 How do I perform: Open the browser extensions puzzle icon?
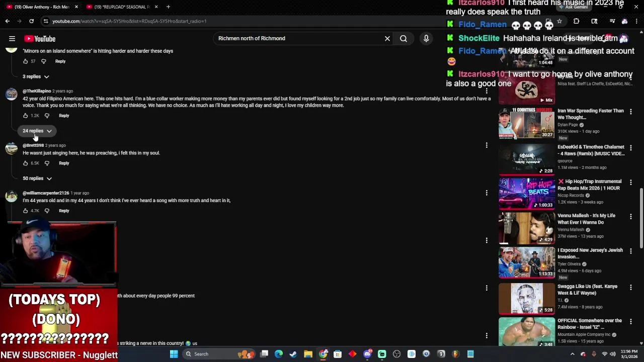pos(577,21)
